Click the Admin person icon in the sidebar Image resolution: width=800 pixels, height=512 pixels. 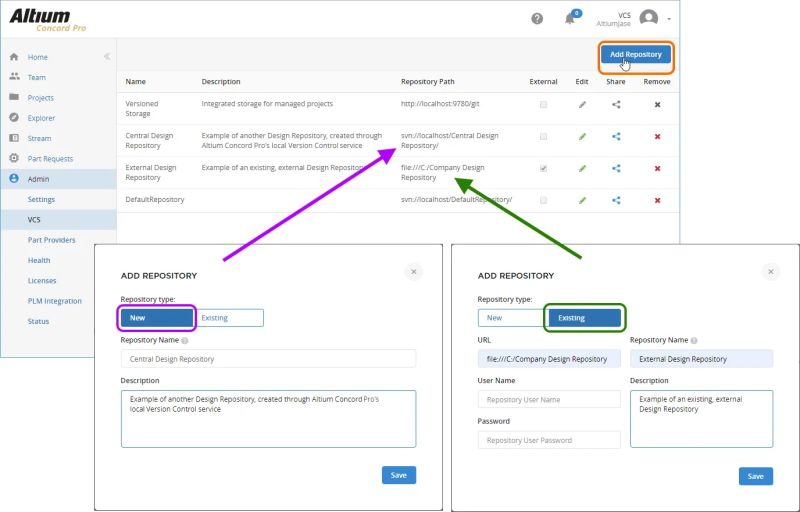(x=14, y=178)
